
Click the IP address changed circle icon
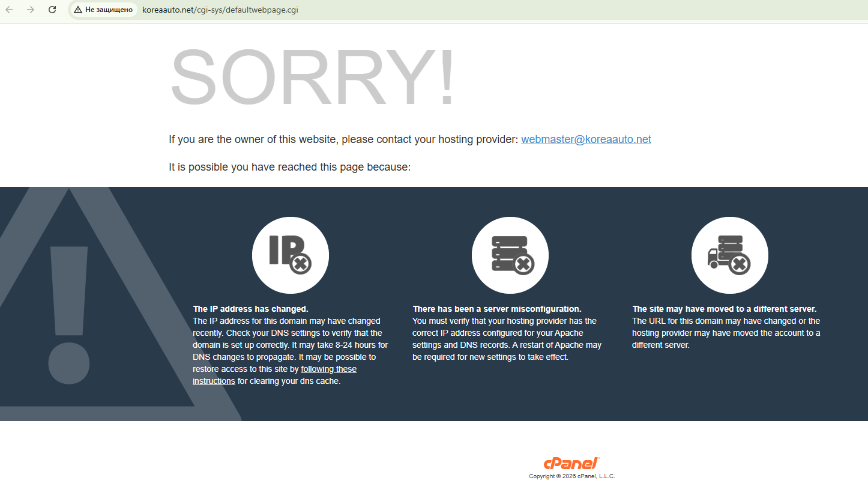point(291,255)
